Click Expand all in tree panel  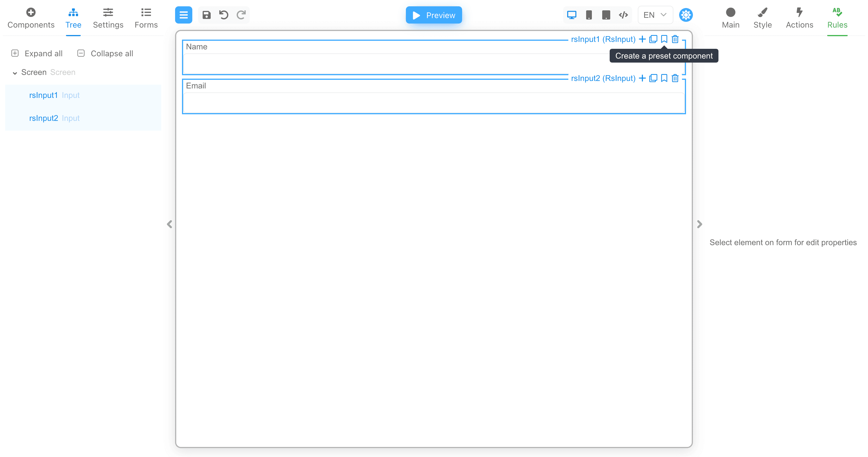click(x=37, y=53)
